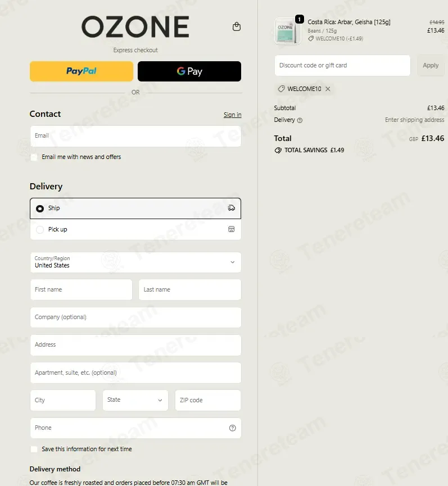
Task: Click the phone field help icon
Action: click(233, 428)
